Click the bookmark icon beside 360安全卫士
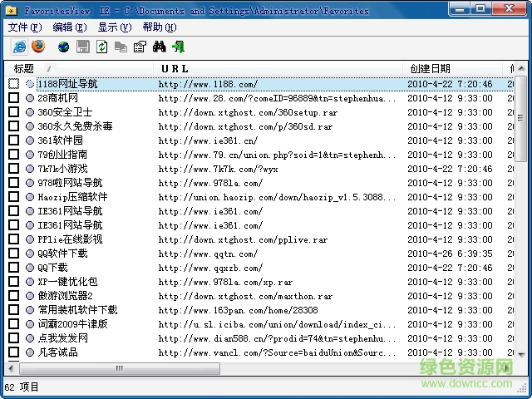Viewport: 532px width, 399px height. tap(30, 112)
